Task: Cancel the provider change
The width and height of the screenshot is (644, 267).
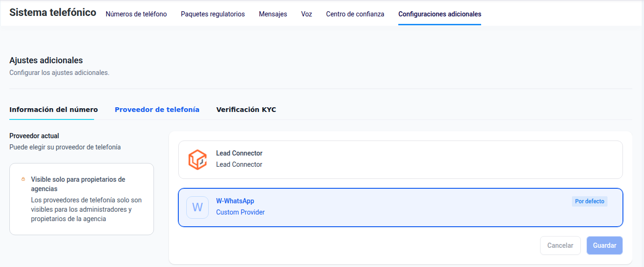Action: pos(560,245)
